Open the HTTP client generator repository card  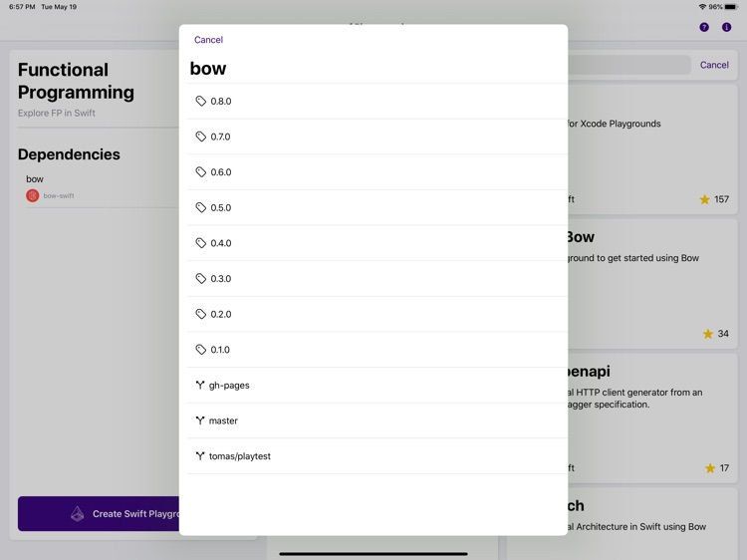(x=652, y=418)
